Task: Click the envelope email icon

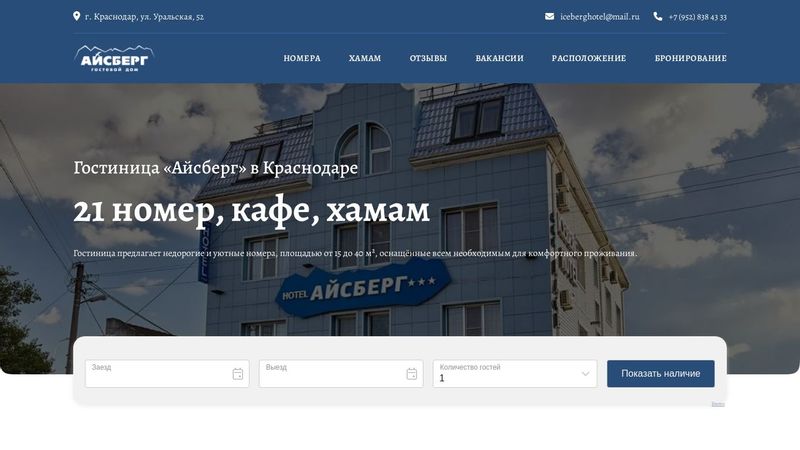Action: [549, 16]
